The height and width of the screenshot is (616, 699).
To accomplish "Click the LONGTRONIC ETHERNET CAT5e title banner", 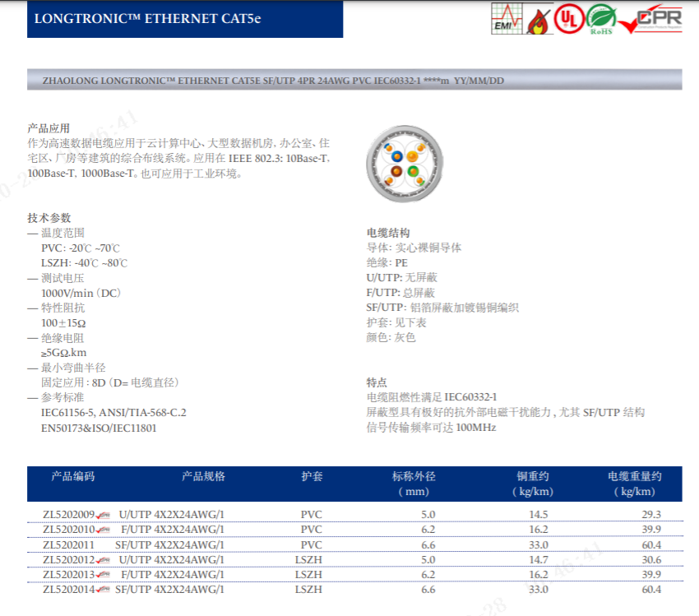I will tap(185, 19).
